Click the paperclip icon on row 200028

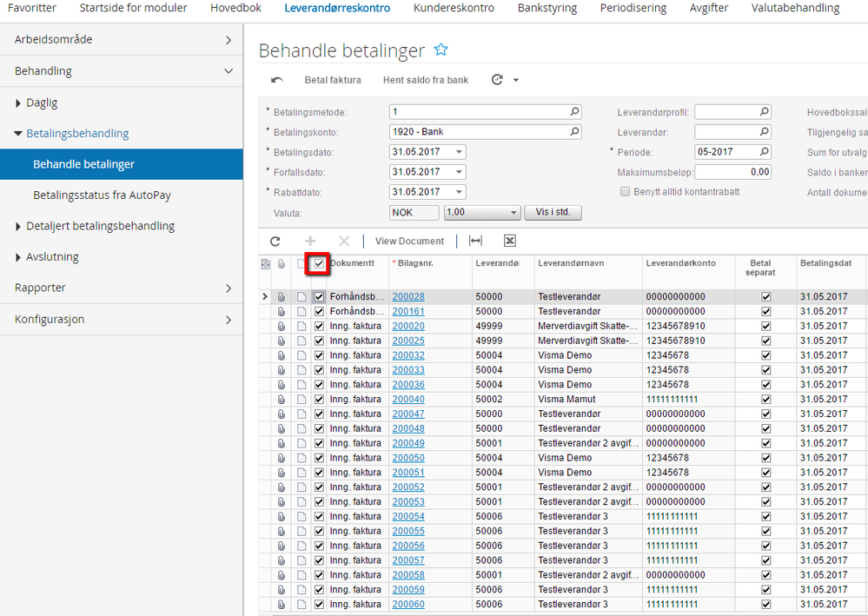coord(282,297)
